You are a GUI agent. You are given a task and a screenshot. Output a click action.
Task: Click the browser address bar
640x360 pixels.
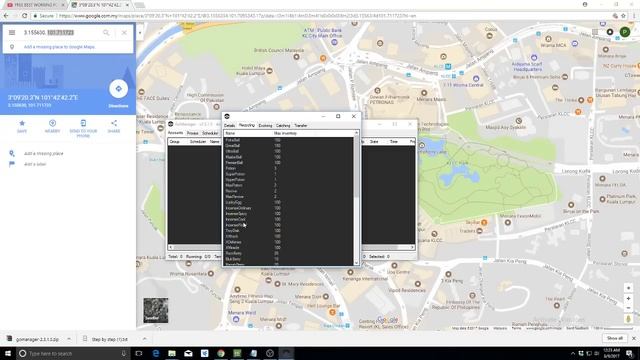(x=322, y=16)
